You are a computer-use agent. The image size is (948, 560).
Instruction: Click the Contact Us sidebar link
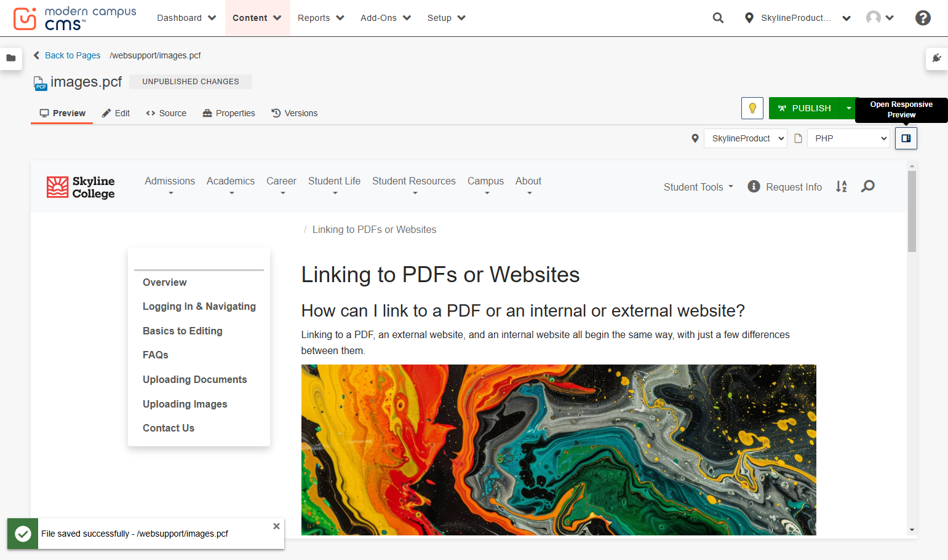click(169, 428)
